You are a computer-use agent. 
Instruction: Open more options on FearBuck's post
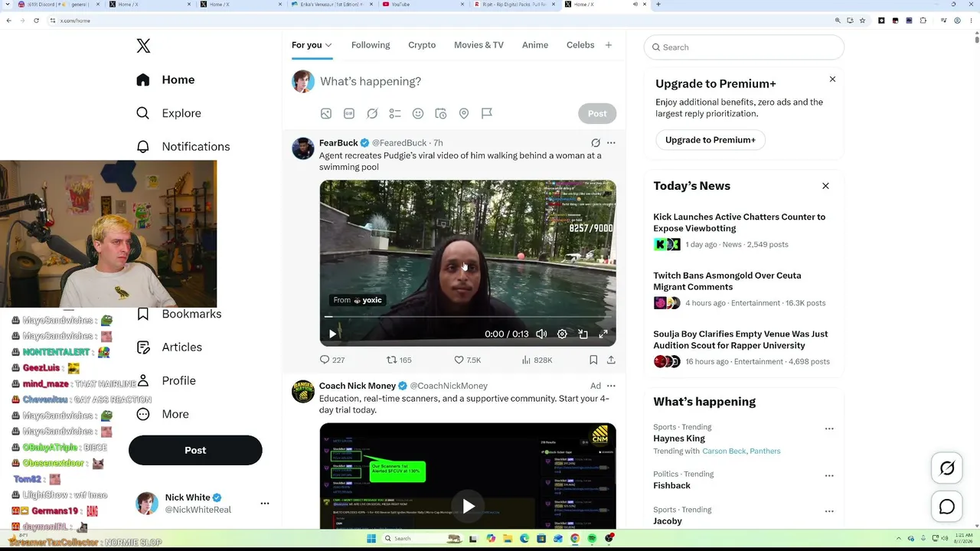(x=611, y=143)
